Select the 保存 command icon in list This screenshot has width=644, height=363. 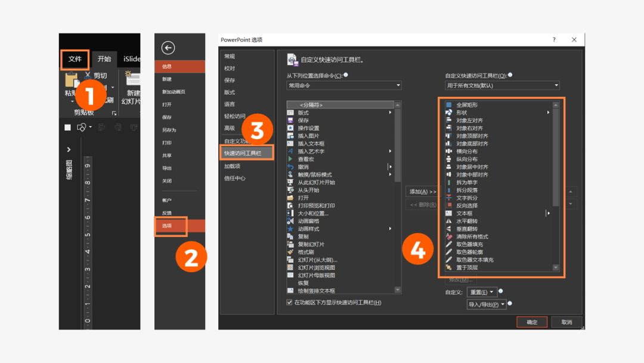pos(290,121)
